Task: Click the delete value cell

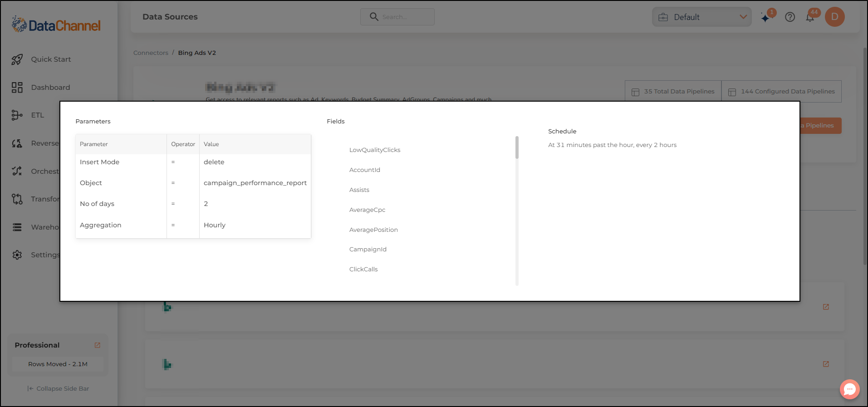Action: [x=255, y=162]
